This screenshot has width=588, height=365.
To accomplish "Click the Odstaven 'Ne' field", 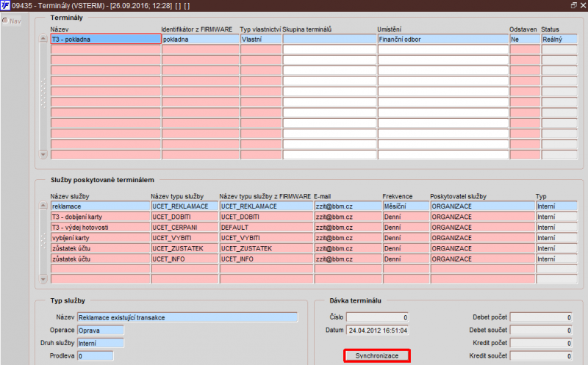I will (x=525, y=39).
